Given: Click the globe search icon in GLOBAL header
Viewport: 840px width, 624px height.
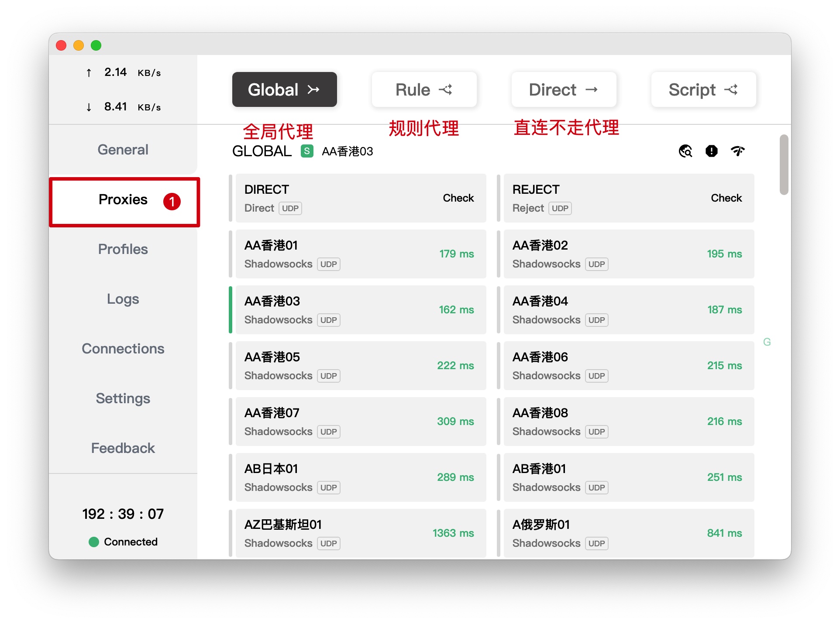Looking at the screenshot, I should (685, 151).
